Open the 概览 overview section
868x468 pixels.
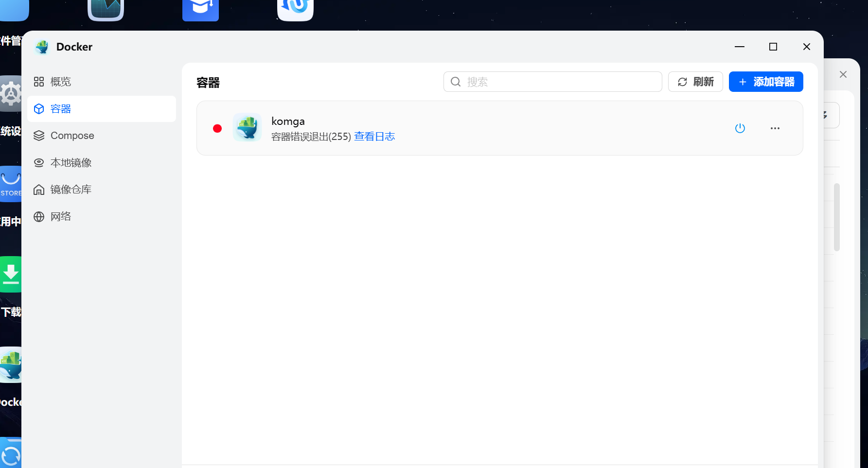(101, 82)
